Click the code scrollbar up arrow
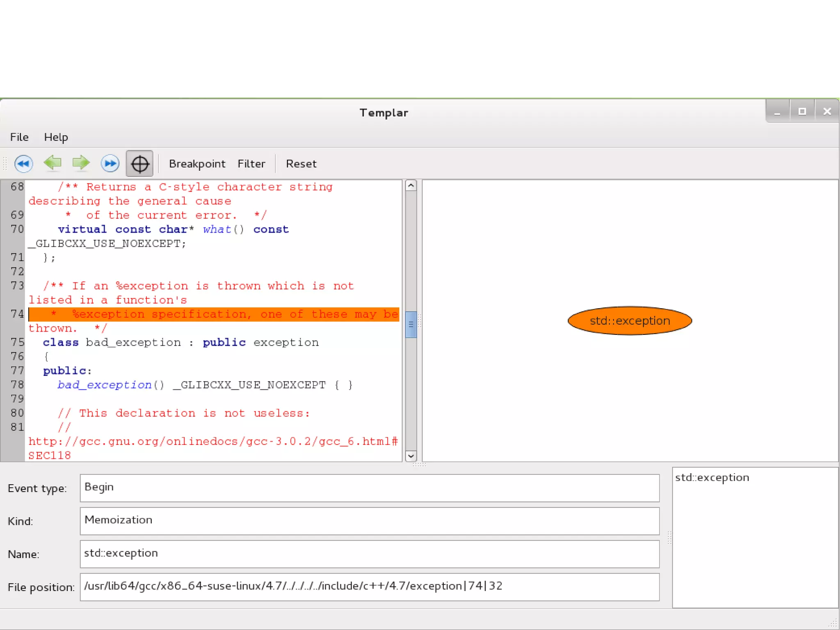Image resolution: width=840 pixels, height=630 pixels. (411, 186)
